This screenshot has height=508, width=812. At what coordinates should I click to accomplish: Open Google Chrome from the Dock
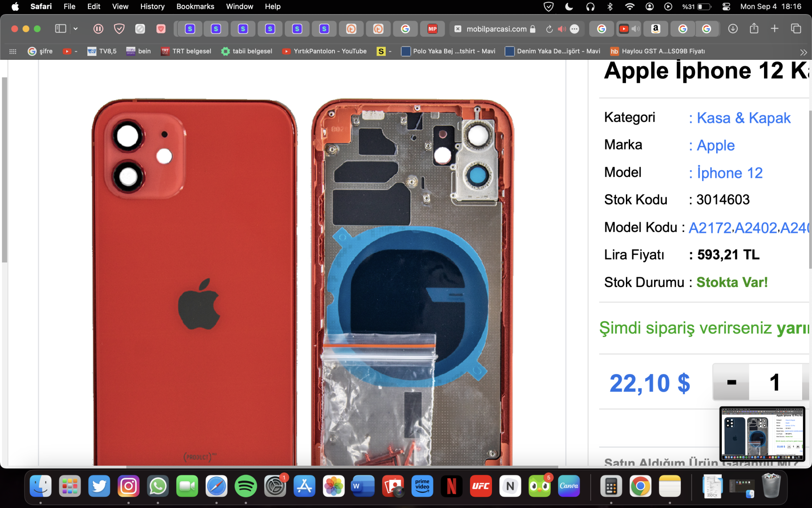point(640,486)
